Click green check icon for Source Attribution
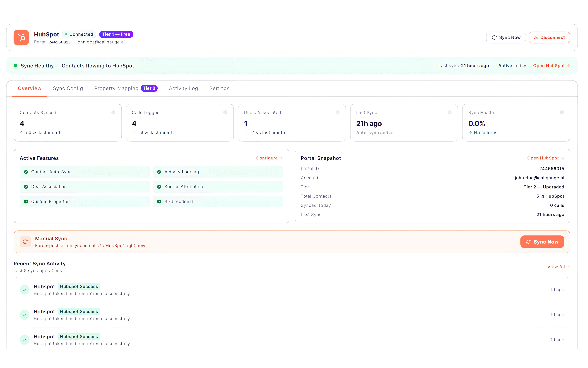The width and height of the screenshot is (588, 368). click(x=159, y=187)
